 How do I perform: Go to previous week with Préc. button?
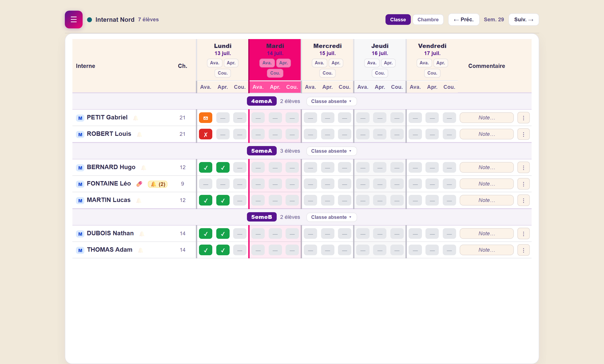[x=463, y=20]
